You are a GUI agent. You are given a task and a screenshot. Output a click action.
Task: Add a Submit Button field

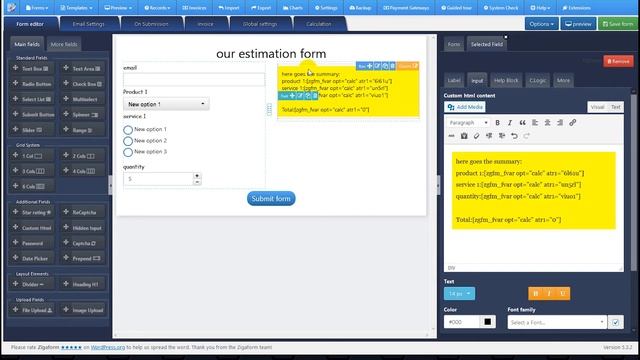tap(32, 115)
